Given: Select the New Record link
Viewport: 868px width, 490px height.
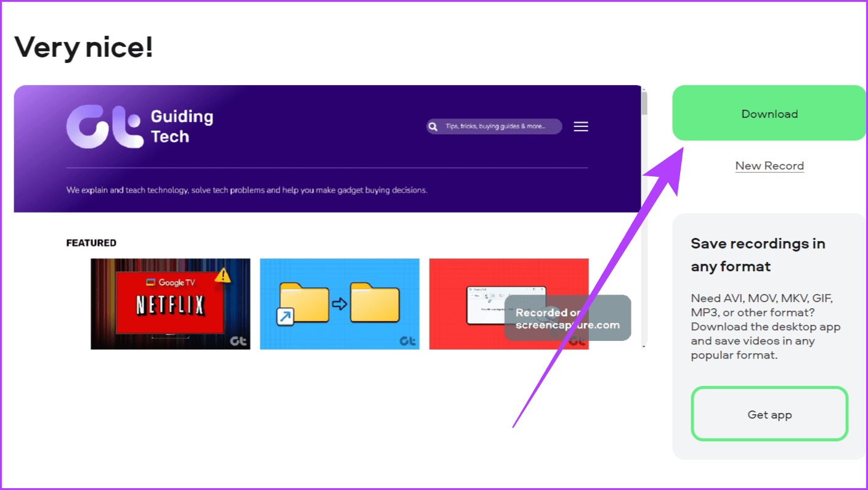Looking at the screenshot, I should pos(769,165).
